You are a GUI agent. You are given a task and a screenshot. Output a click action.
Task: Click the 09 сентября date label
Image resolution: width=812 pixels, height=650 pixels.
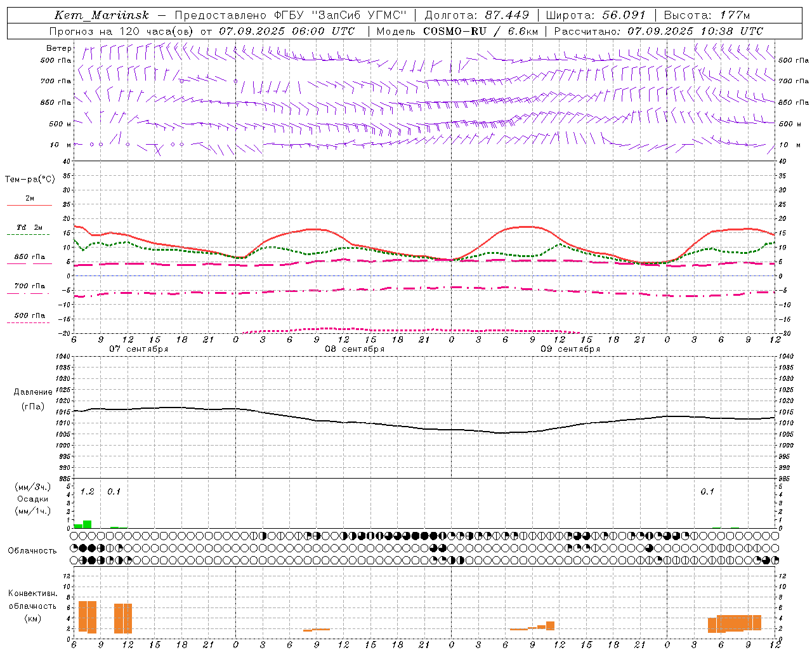pos(570,349)
